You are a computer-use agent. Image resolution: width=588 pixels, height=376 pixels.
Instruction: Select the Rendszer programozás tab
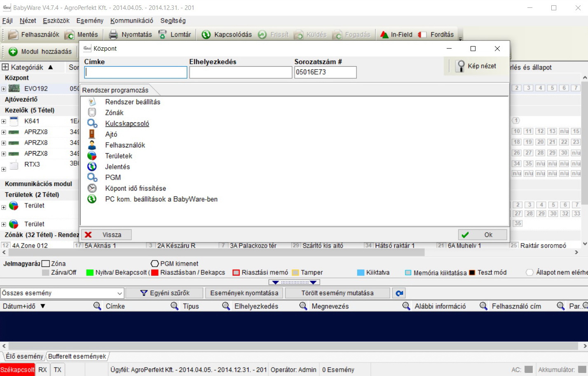(115, 90)
